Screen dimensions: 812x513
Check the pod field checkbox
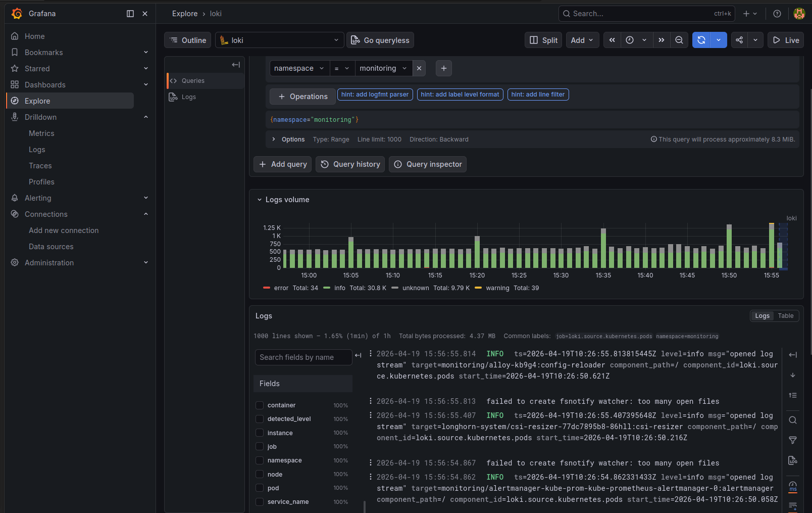click(260, 488)
